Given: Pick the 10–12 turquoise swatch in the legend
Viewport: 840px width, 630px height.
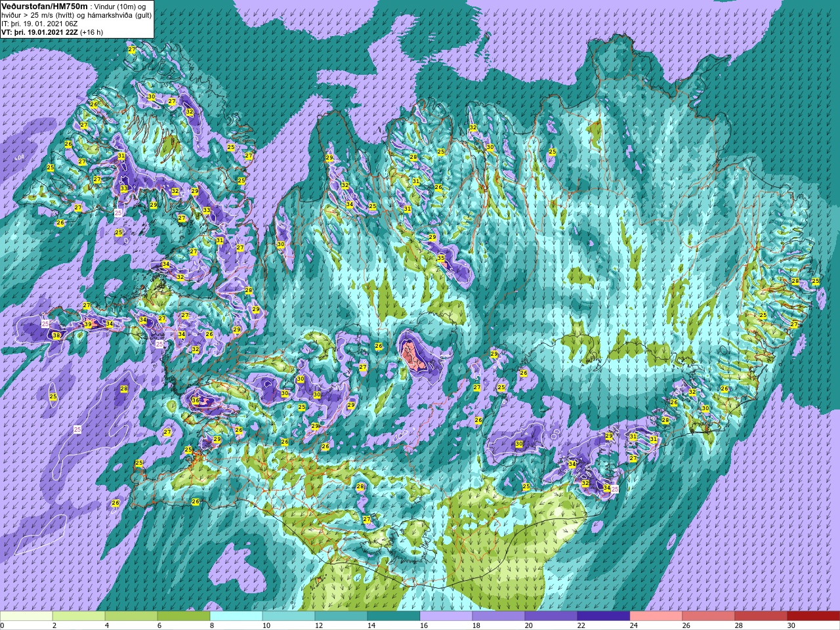Looking at the screenshot, I should (x=289, y=616).
